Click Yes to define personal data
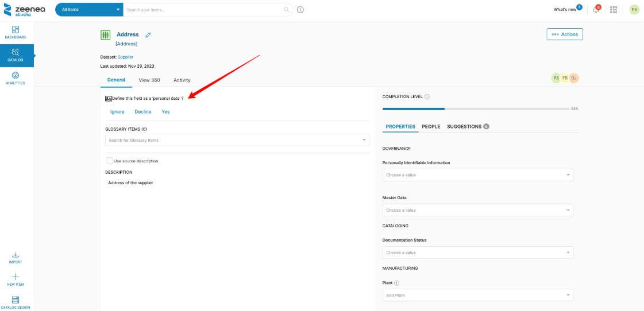 tap(165, 112)
